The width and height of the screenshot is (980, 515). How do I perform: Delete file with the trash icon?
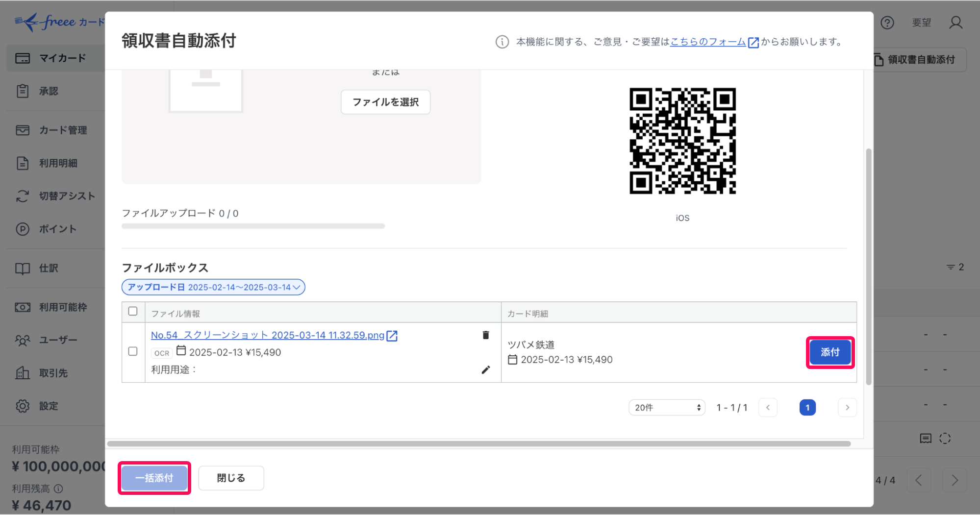click(486, 335)
